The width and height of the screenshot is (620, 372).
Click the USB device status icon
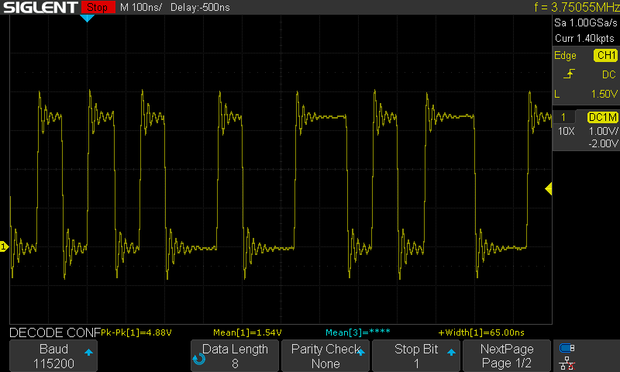(x=567, y=348)
